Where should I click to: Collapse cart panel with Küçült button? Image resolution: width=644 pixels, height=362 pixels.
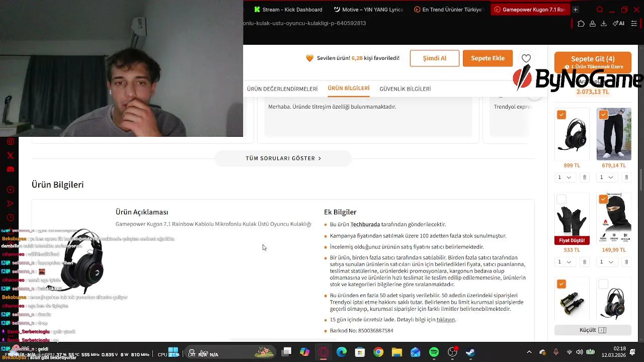(593, 330)
